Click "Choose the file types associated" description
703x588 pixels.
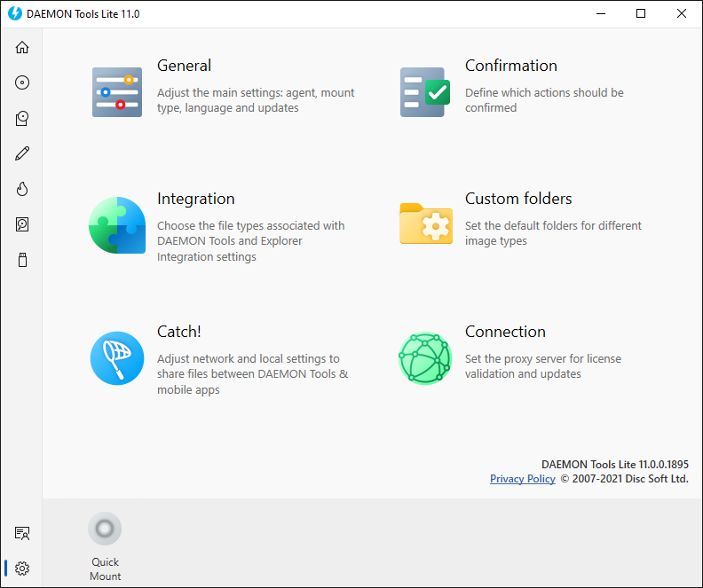click(x=250, y=241)
